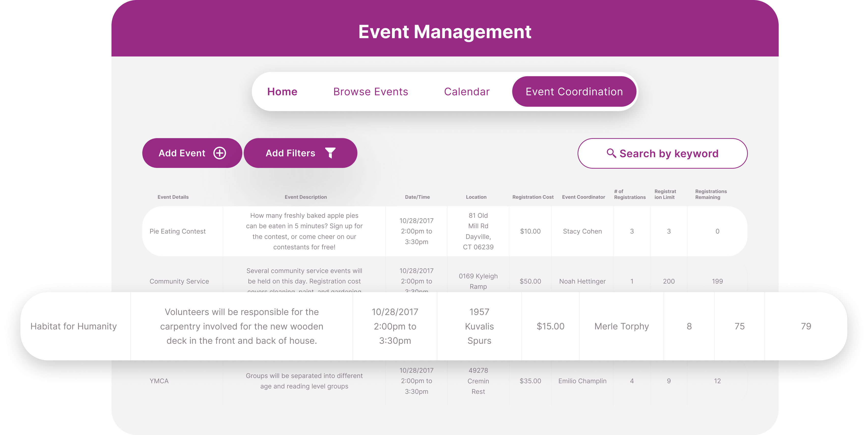Click the Date/Time column header

(417, 197)
